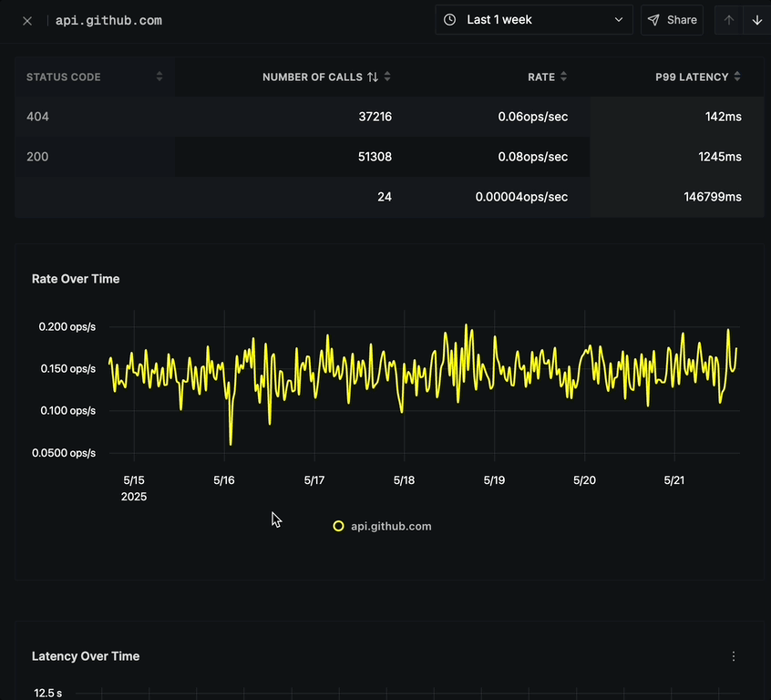The image size is (771, 700).
Task: Click the active sort icon beside Number of Calls
Action: tap(373, 77)
